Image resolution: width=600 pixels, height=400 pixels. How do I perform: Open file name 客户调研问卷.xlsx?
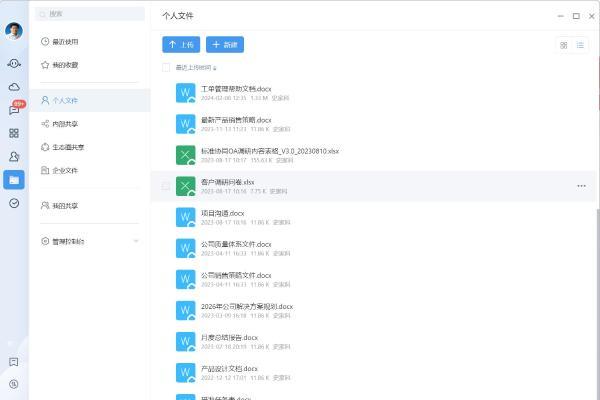(228, 182)
